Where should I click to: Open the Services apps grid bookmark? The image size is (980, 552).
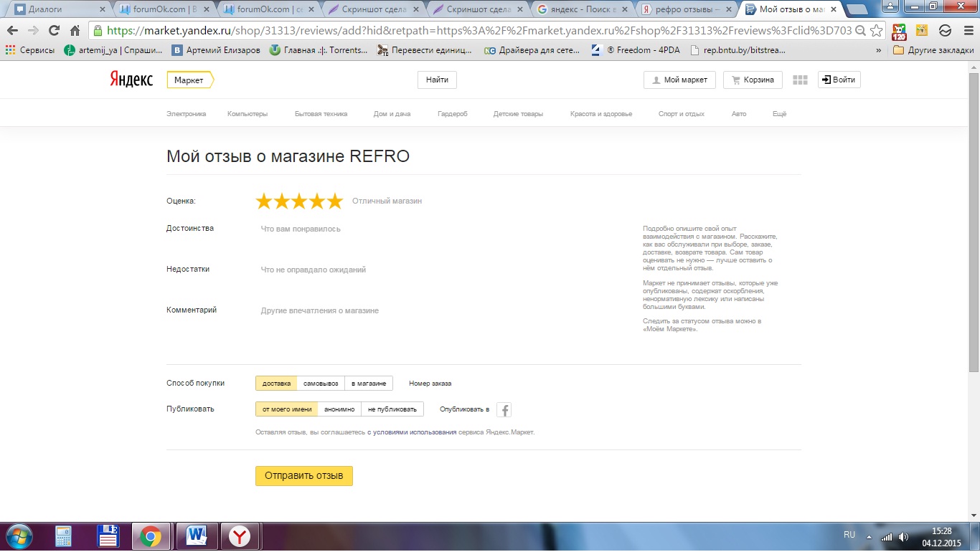coord(29,50)
